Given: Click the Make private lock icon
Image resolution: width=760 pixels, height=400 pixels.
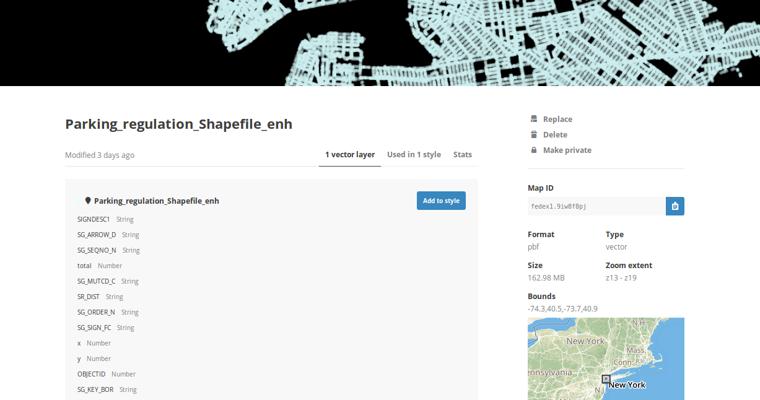Looking at the screenshot, I should pyautogui.click(x=534, y=150).
